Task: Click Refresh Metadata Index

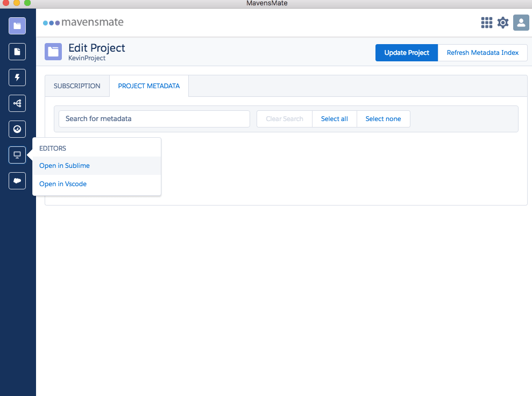Action: point(483,53)
